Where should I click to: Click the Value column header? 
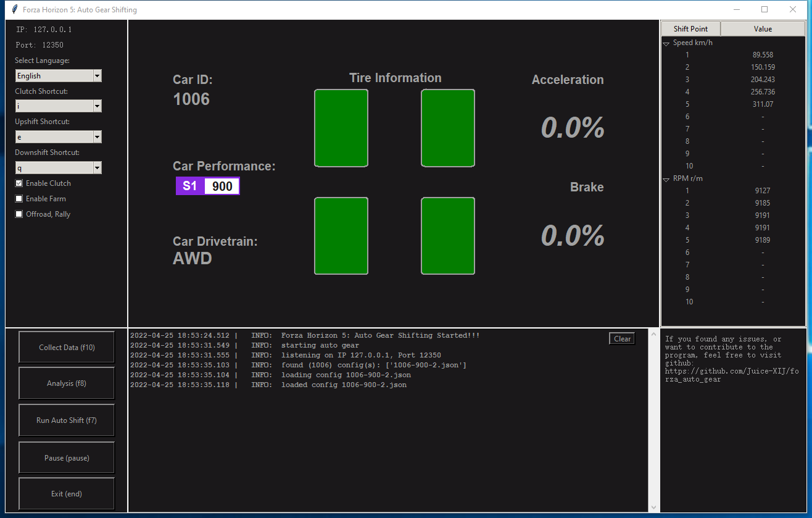tap(763, 28)
